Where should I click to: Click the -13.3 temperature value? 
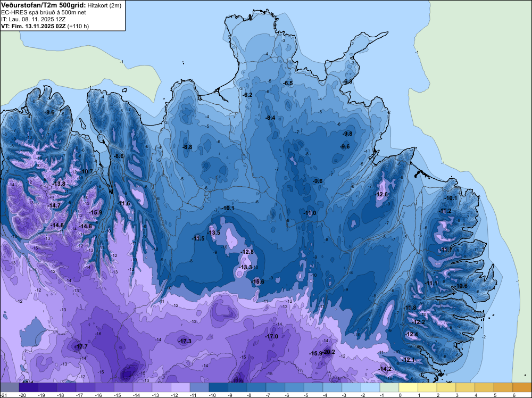(246, 267)
